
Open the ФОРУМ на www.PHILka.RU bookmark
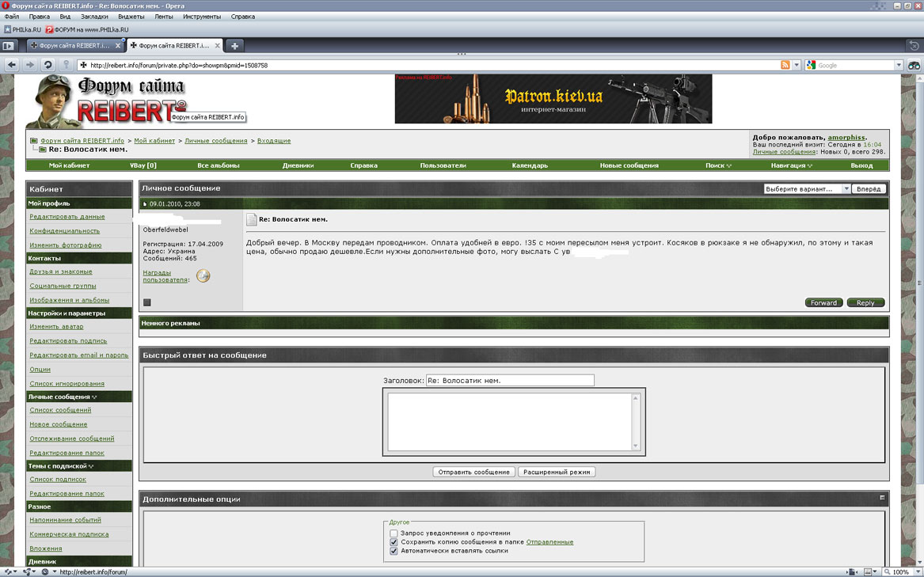coord(87,29)
